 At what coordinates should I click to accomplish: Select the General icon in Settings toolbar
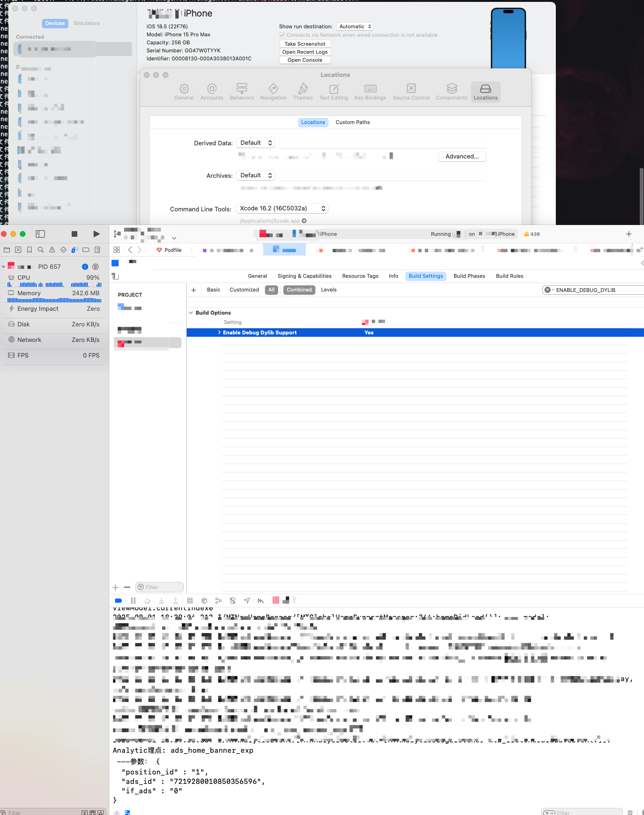point(184,92)
